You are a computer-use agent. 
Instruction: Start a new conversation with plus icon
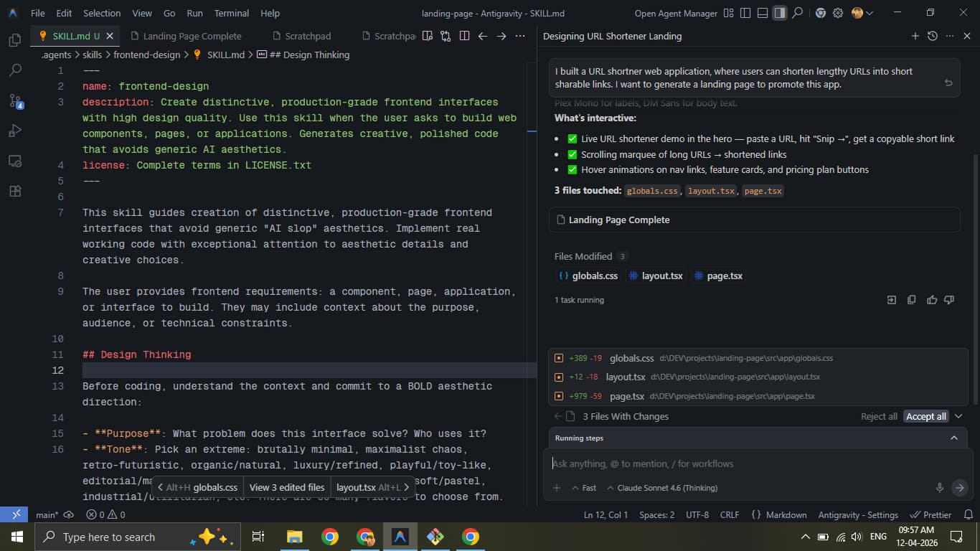(x=915, y=36)
